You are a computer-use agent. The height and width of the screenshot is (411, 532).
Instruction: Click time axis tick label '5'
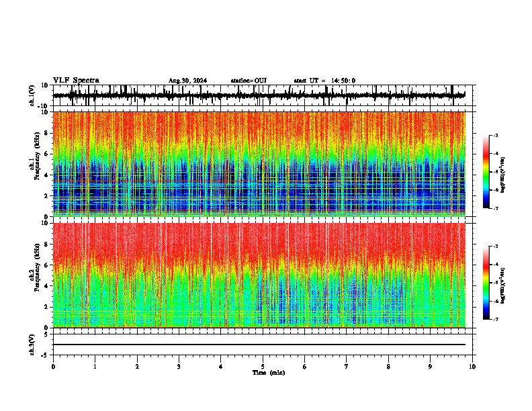pyautogui.click(x=263, y=367)
